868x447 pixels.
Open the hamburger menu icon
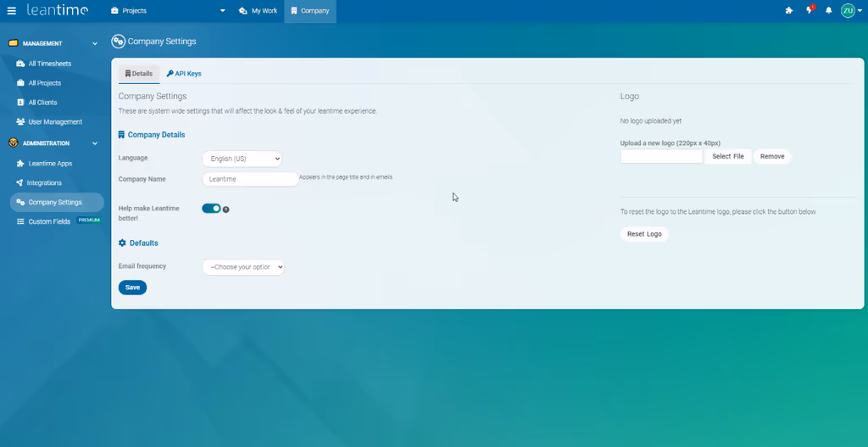11,10
